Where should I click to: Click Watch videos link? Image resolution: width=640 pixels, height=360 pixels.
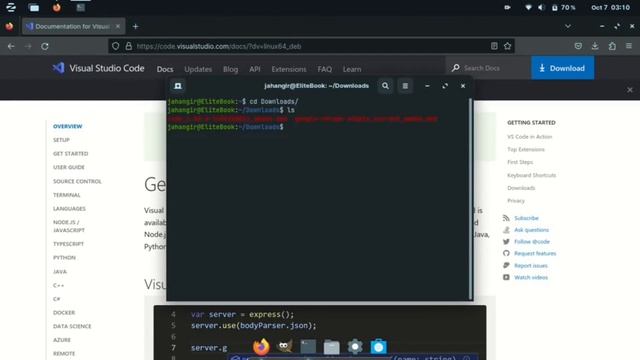click(531, 277)
